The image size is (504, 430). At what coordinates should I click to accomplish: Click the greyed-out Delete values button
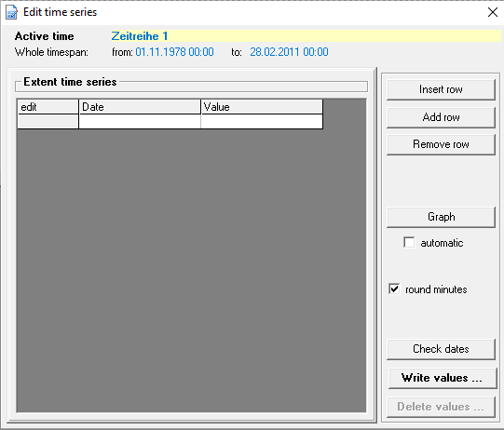coord(441,407)
